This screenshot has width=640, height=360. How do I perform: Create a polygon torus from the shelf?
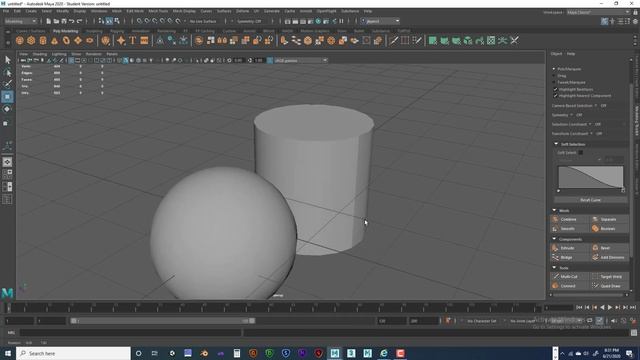(x=66, y=40)
